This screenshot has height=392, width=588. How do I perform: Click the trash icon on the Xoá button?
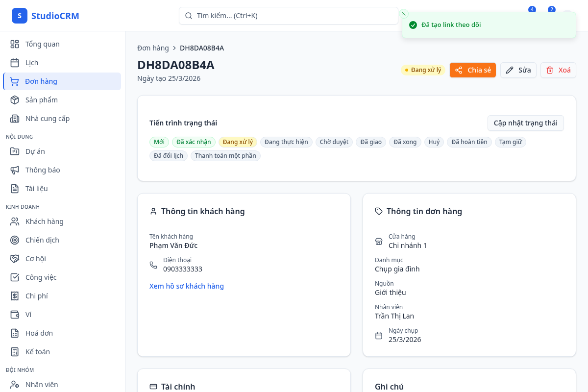550,70
